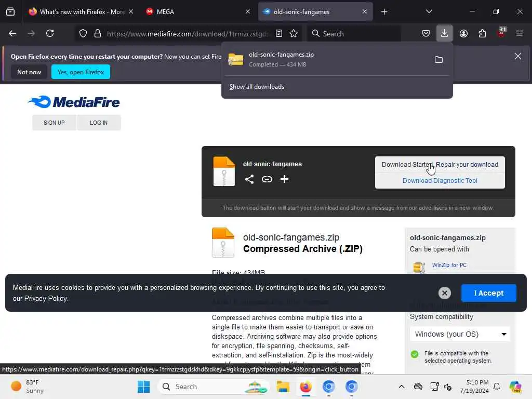The width and height of the screenshot is (532, 399).
Task: Close the MEGA tab
Action: (x=248, y=11)
